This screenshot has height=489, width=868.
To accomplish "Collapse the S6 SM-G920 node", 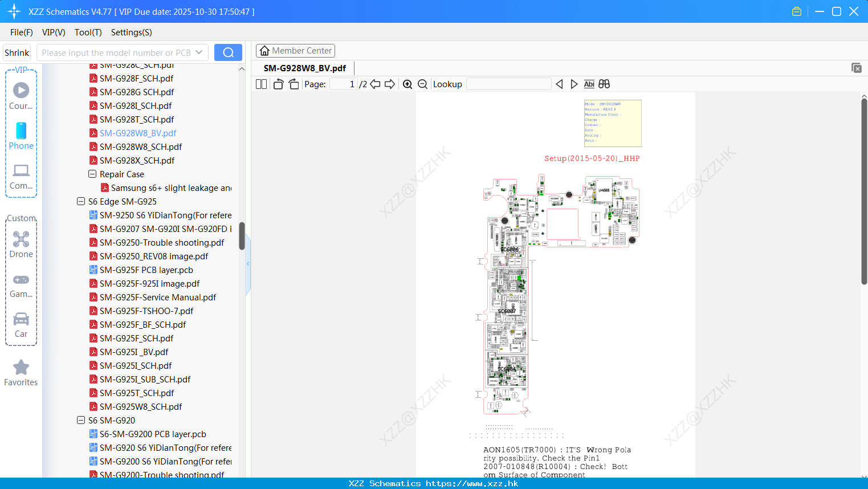I will coord(80,420).
